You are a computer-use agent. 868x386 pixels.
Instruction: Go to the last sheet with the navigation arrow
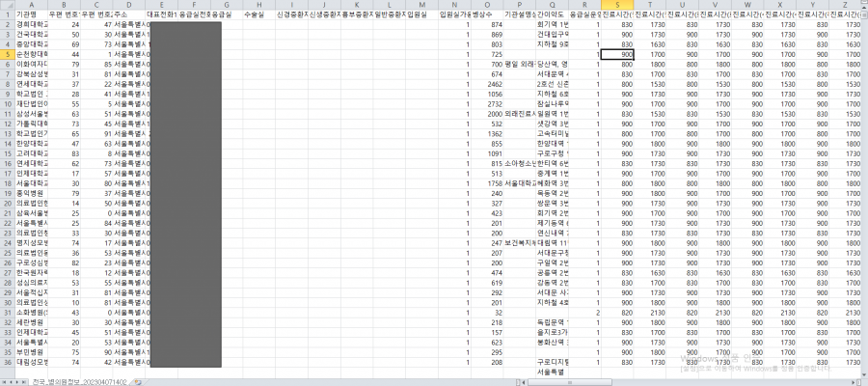click(x=25, y=382)
